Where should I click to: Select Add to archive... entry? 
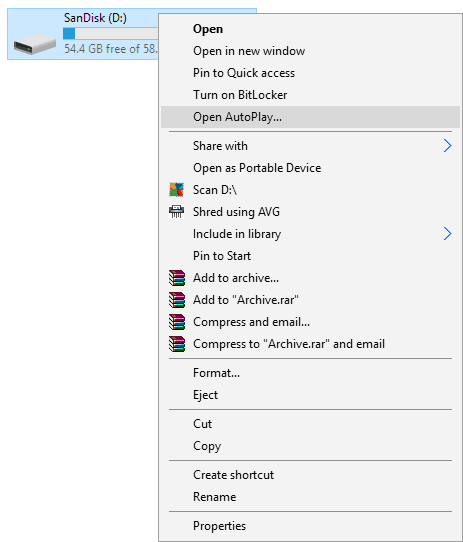coord(311,278)
